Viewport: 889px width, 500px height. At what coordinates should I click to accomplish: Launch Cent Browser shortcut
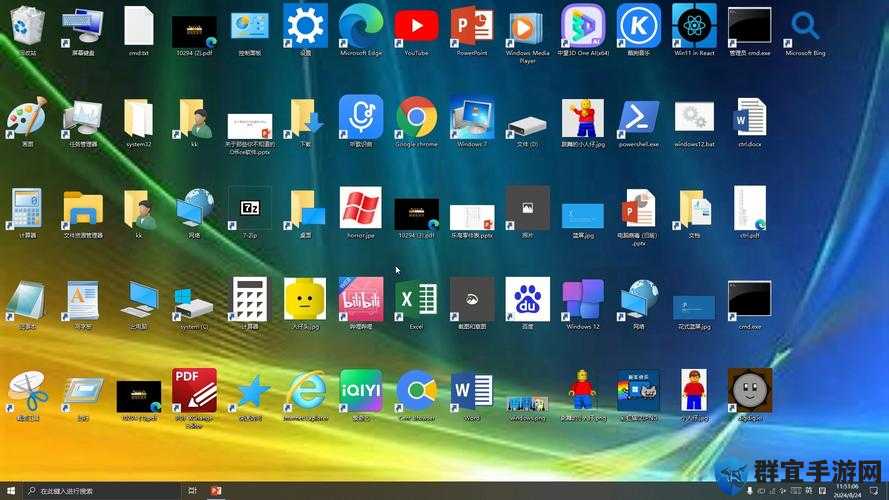[416, 391]
